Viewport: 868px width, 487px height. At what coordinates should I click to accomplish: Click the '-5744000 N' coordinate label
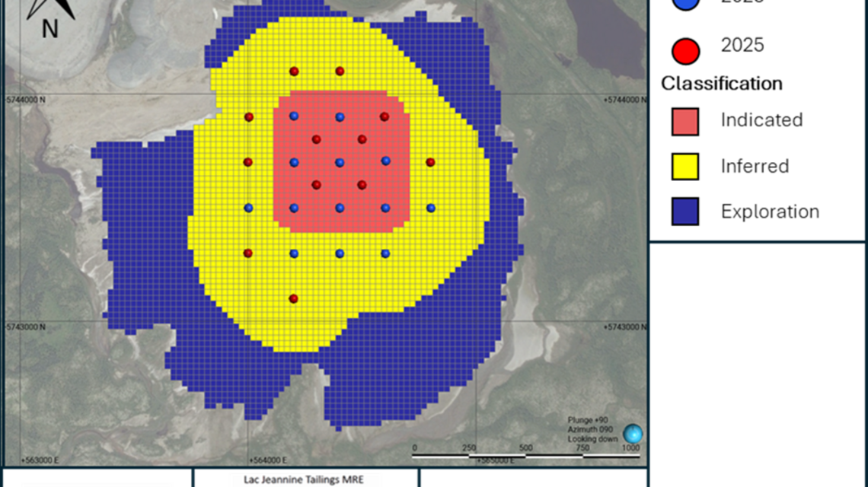(25, 100)
